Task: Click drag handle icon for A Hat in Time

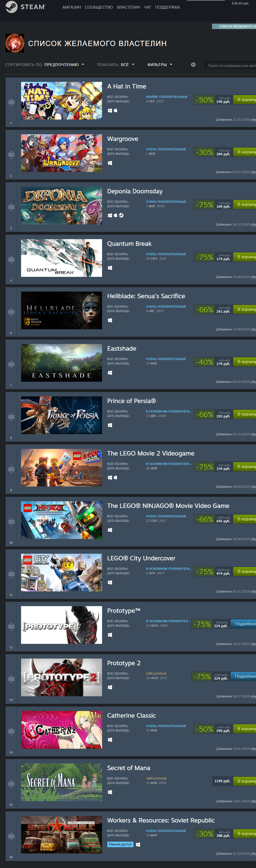Action: 11,102
